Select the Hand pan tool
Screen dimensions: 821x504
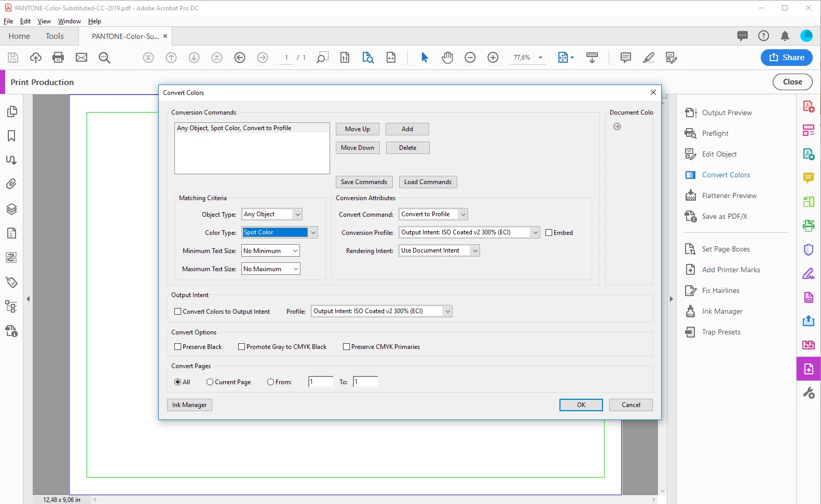click(447, 58)
